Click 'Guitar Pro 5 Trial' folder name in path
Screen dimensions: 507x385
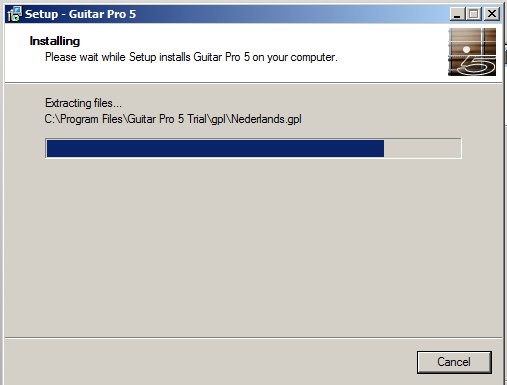(167, 119)
